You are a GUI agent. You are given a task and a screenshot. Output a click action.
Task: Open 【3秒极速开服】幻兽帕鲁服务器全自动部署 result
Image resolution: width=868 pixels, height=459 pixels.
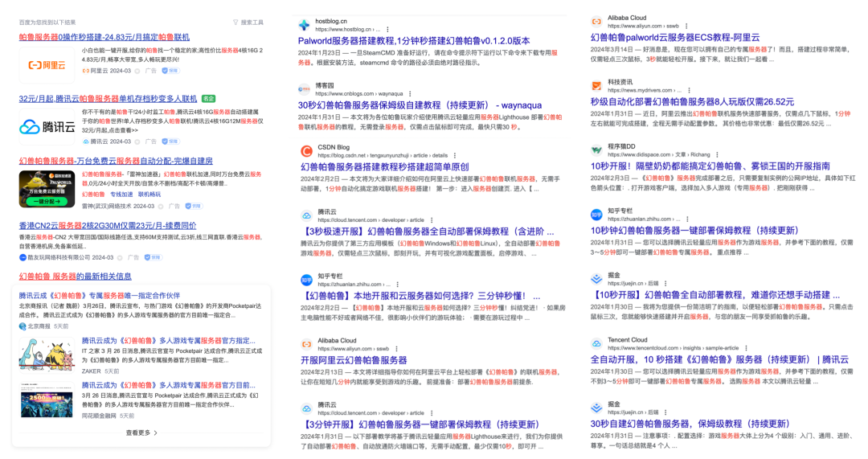tap(427, 232)
